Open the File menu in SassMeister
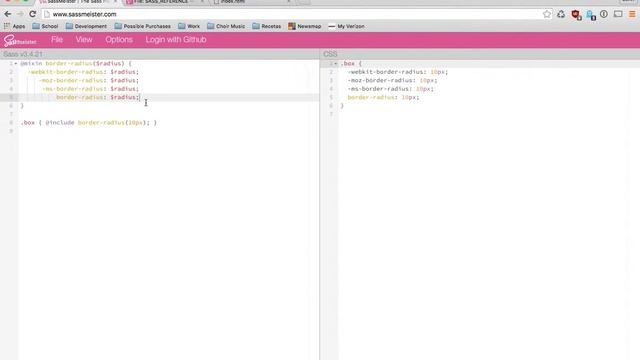 [57, 40]
